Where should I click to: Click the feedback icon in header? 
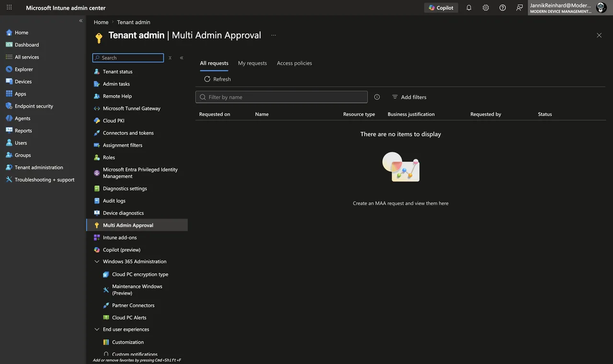tap(519, 8)
